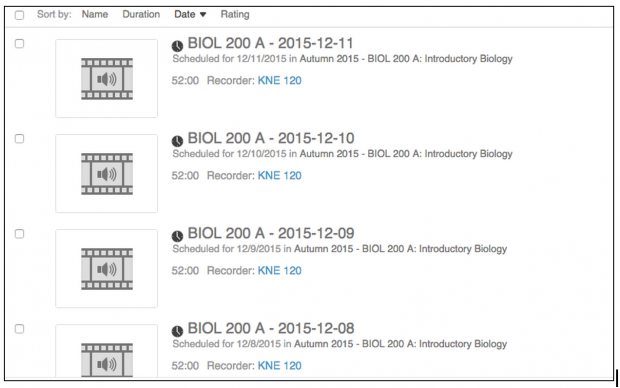This screenshot has width=620, height=388.
Task: Click the clock icon beside the 2015-12-08 session
Action: coord(177,331)
